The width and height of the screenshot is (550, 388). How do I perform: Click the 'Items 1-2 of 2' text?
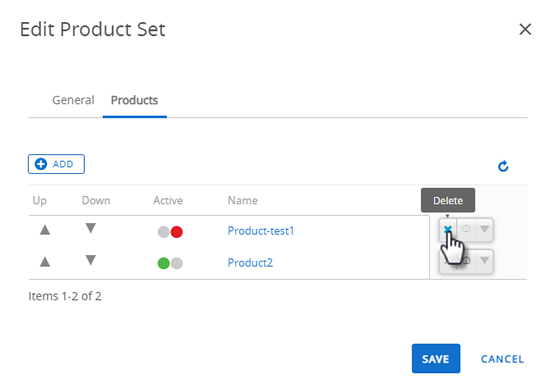pyautogui.click(x=65, y=296)
